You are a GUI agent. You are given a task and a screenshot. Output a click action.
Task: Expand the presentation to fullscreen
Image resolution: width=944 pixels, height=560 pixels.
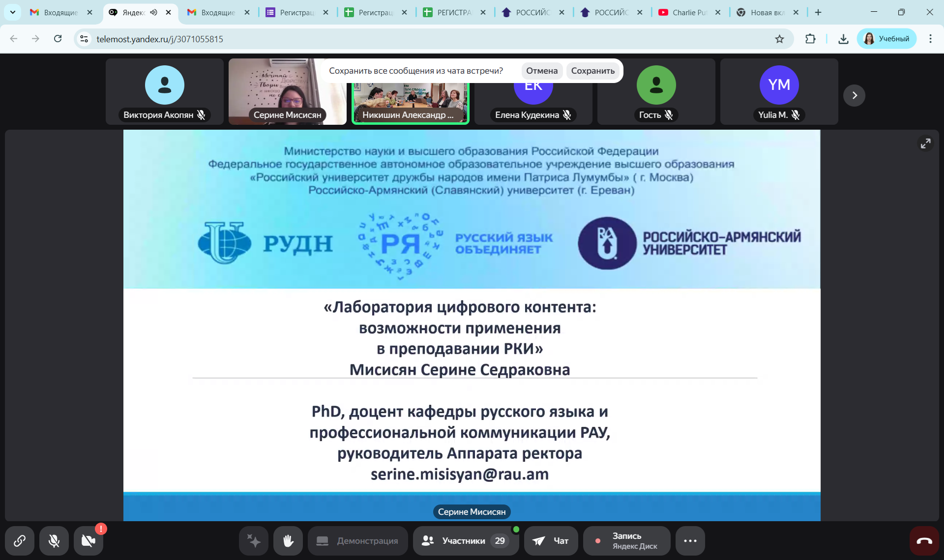925,143
